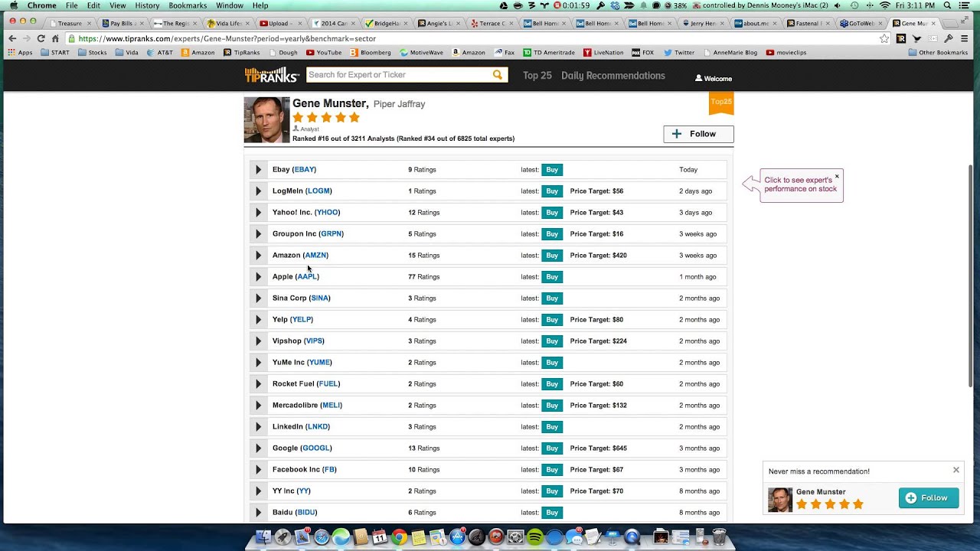Image resolution: width=980 pixels, height=551 pixels.
Task: Open the Top 25 menu item
Action: pos(537,75)
